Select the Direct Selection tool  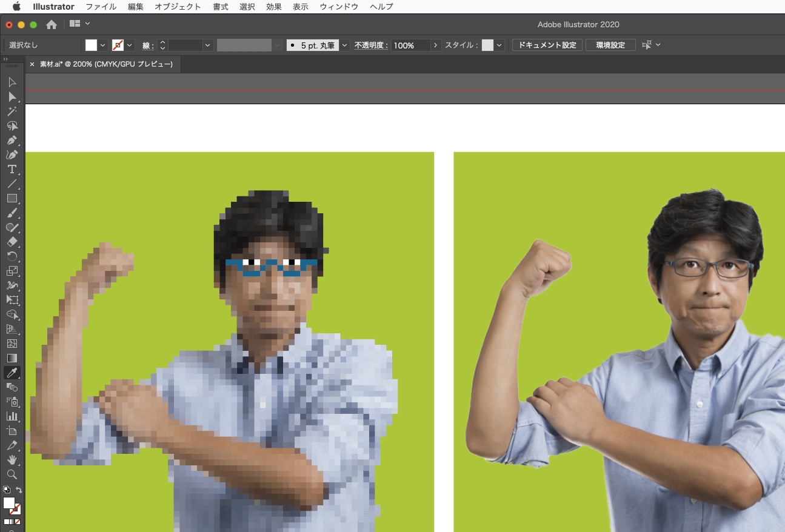(x=12, y=96)
